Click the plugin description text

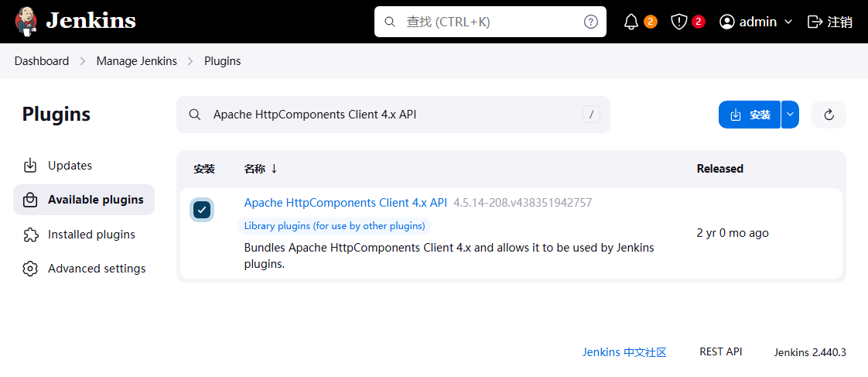449,255
